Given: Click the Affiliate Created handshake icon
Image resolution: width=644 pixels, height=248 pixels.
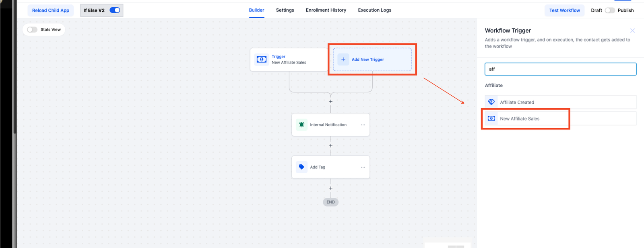Looking at the screenshot, I should [491, 102].
